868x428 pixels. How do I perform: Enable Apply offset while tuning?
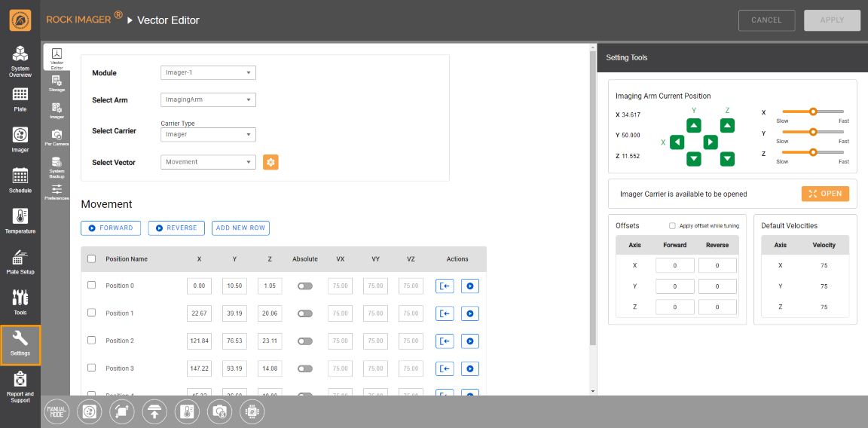pyautogui.click(x=672, y=226)
